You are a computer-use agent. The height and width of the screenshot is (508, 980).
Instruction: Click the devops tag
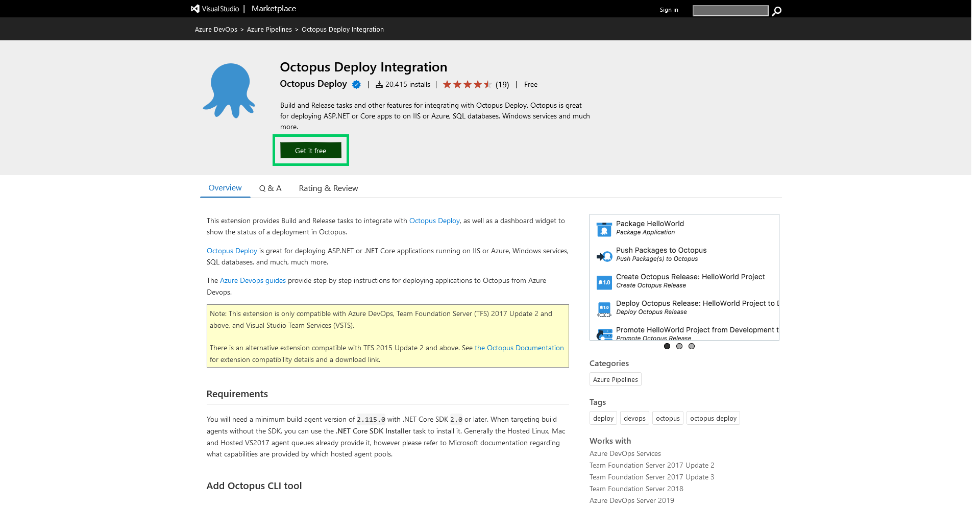click(x=634, y=418)
